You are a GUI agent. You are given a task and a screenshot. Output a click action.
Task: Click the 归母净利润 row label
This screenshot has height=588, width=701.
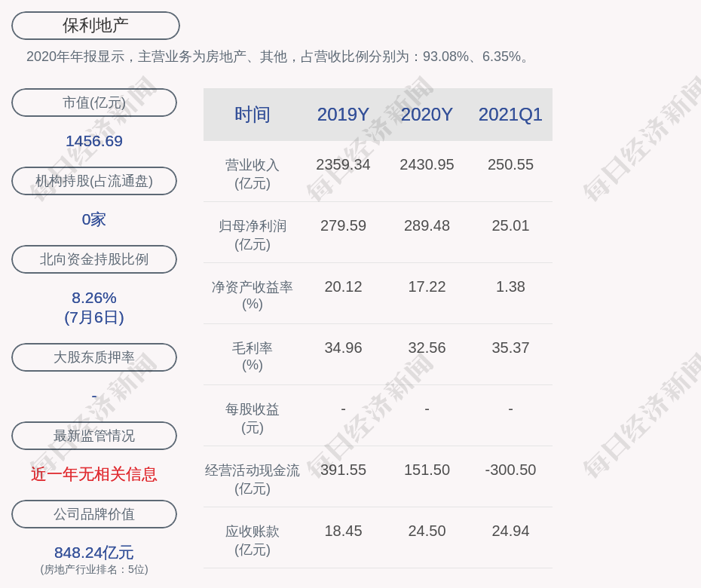click(x=252, y=226)
